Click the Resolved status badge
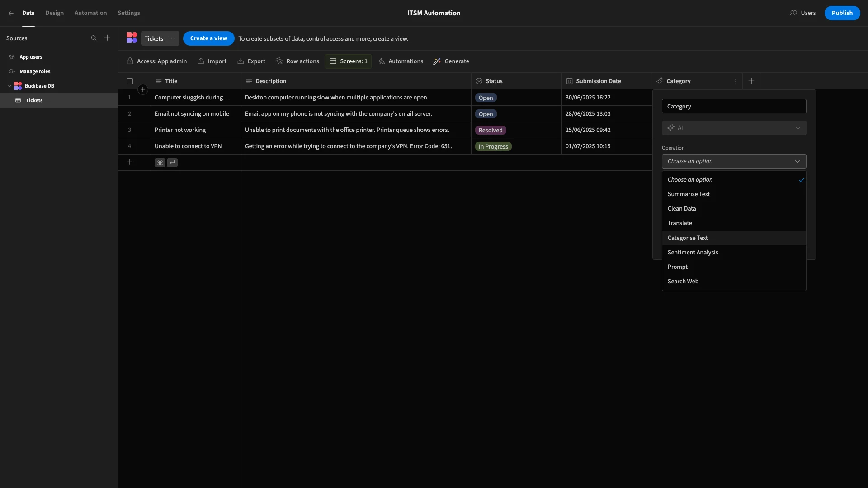 tap(490, 131)
